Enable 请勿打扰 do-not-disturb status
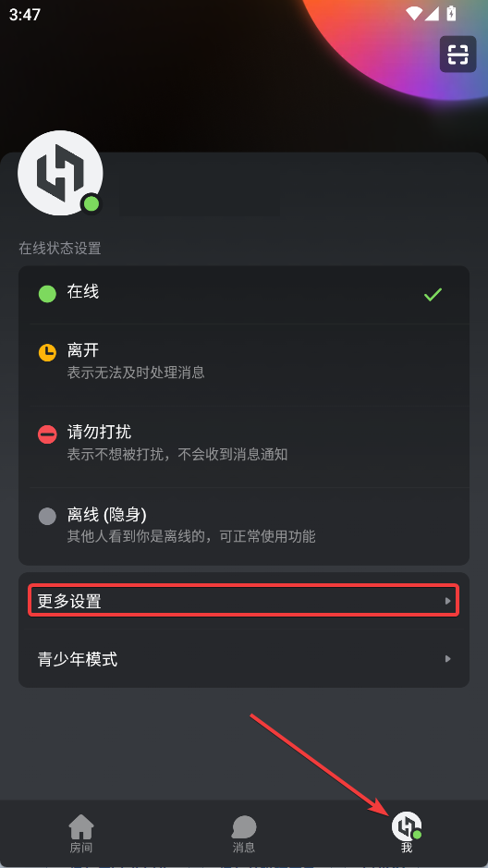Image resolution: width=488 pixels, height=868 pixels. [x=244, y=446]
